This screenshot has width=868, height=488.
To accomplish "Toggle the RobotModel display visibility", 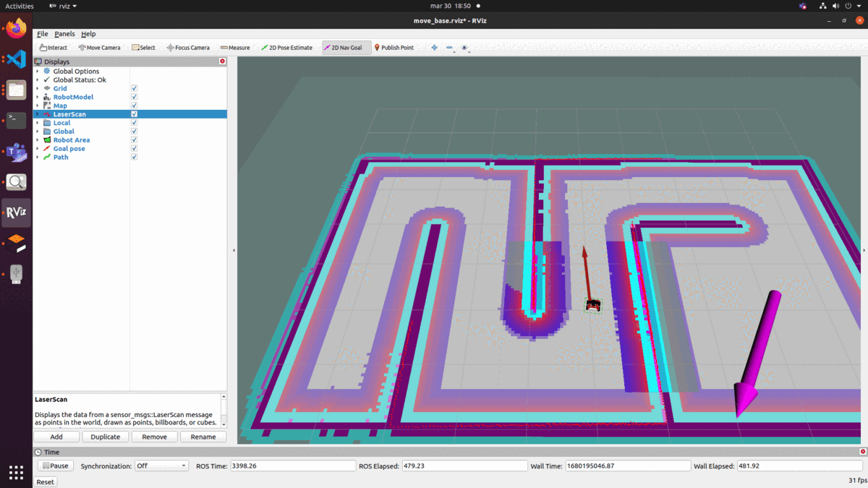I will (x=133, y=97).
